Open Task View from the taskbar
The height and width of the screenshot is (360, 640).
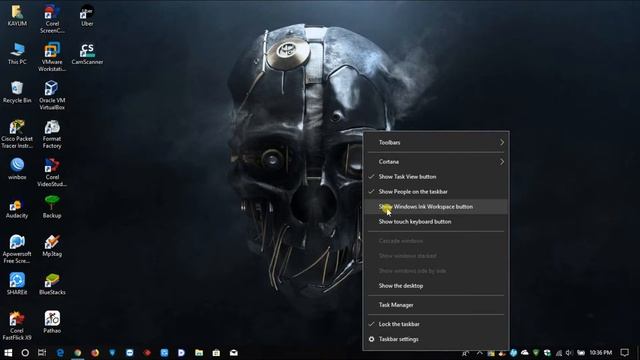point(42,353)
